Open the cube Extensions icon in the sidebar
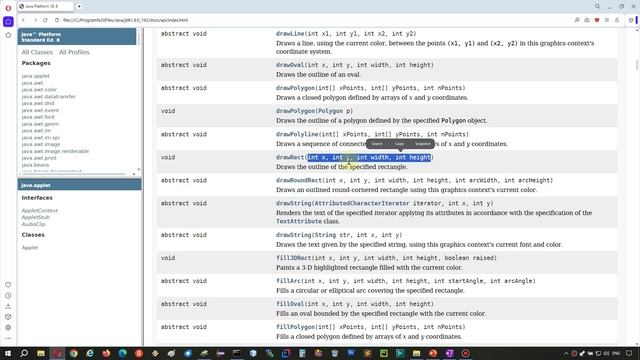The image size is (640, 360). 8,317
